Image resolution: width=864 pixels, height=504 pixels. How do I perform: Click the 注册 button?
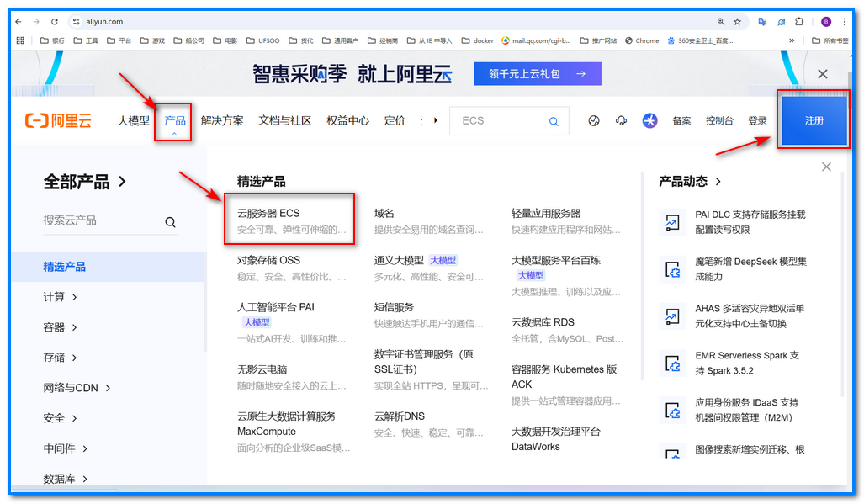tap(814, 120)
